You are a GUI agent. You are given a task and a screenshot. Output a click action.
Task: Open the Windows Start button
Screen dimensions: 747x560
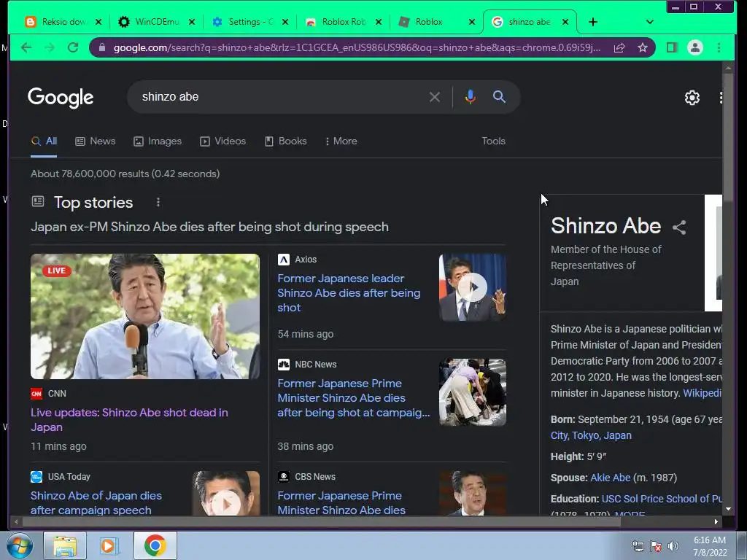[20, 545]
